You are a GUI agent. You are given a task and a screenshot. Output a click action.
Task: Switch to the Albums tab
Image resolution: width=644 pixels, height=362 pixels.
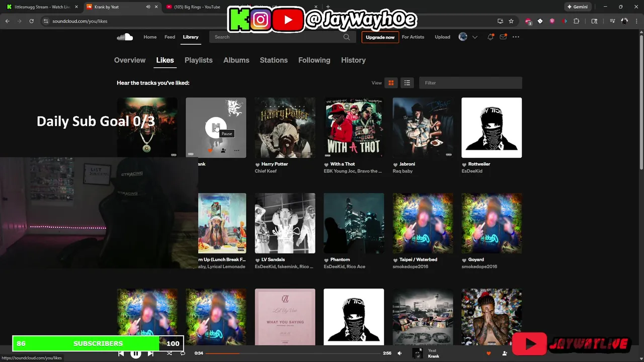236,60
